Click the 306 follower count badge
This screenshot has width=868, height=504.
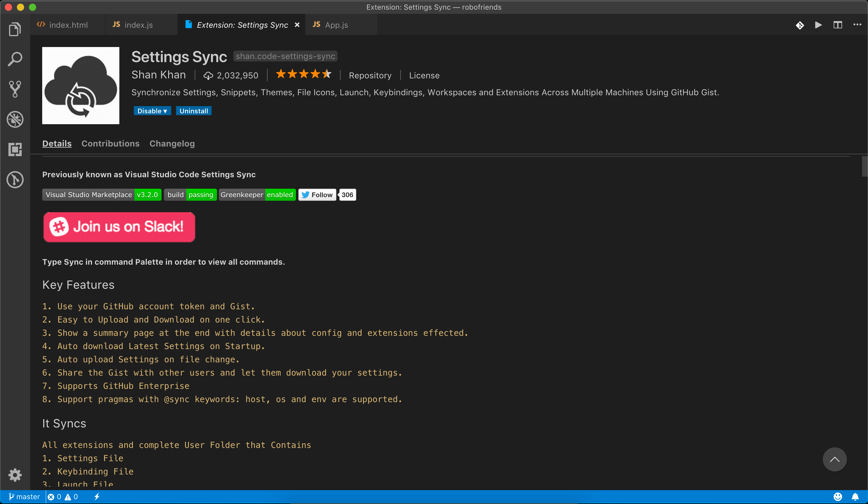pyautogui.click(x=347, y=195)
